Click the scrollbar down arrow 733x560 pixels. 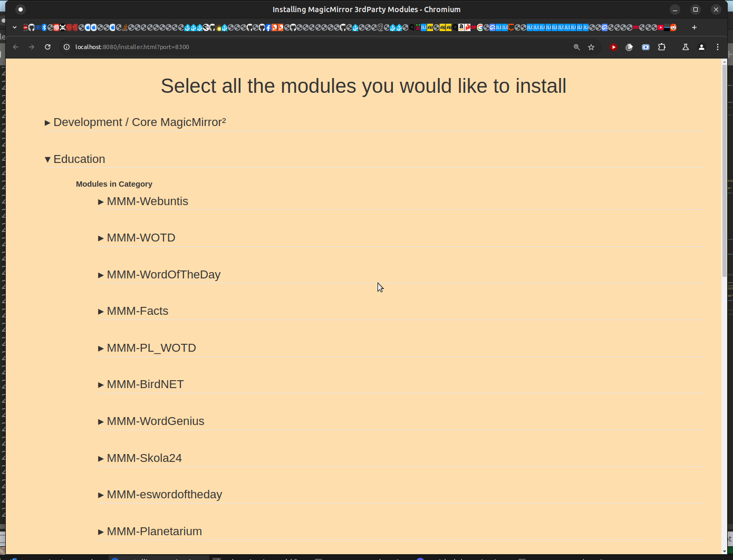(x=725, y=552)
